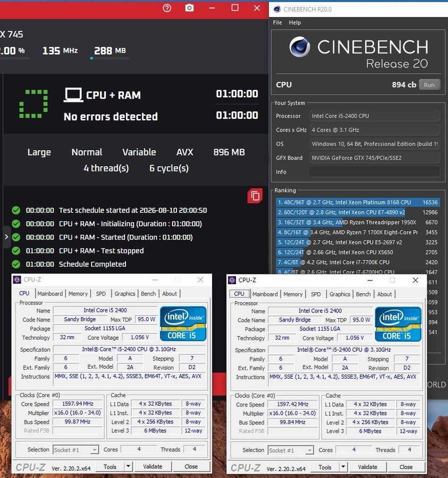Click the right CPU-Z window title icon
Screen dimensions: 448x478
232,280
